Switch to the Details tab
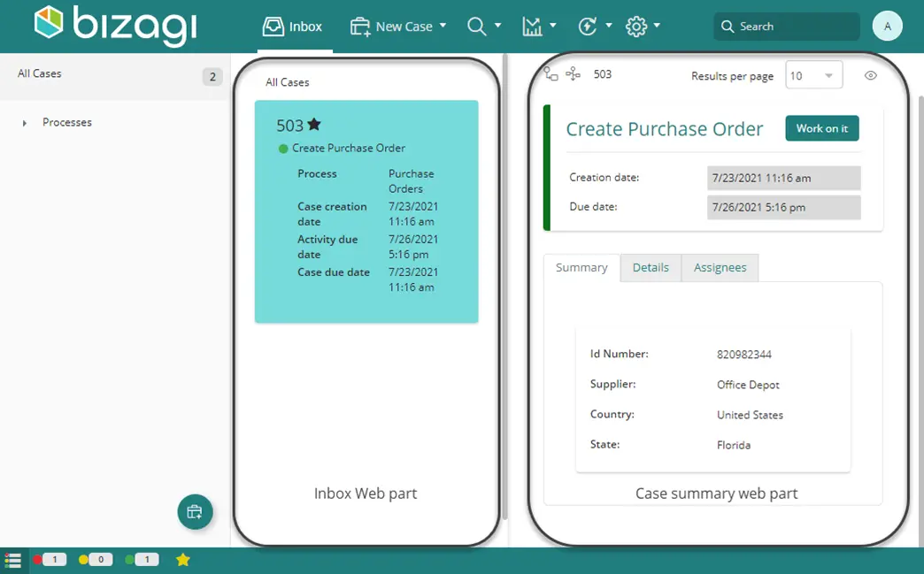 coord(651,268)
